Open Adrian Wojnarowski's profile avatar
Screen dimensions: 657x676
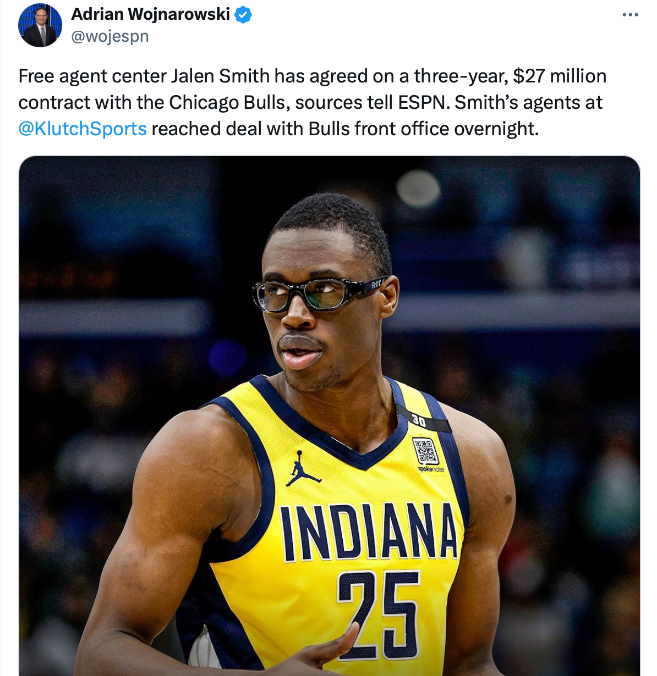point(40,25)
